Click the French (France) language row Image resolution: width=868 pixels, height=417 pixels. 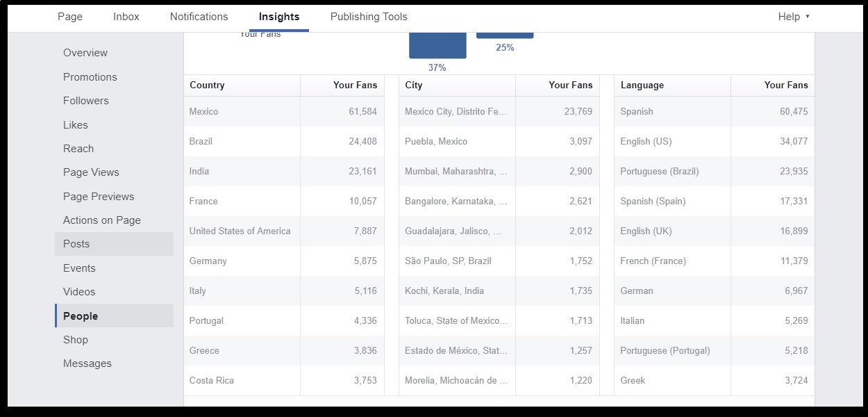(x=715, y=261)
